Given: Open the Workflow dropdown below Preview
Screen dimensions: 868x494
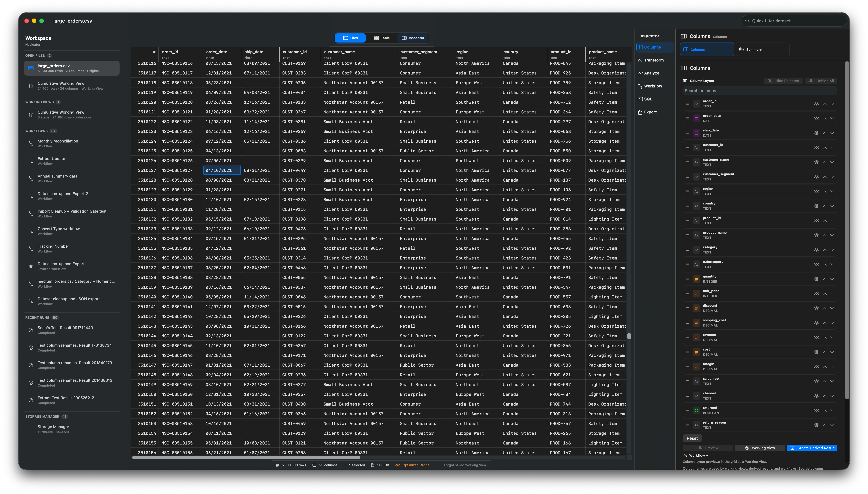Looking at the screenshot, I should pyautogui.click(x=696, y=455).
